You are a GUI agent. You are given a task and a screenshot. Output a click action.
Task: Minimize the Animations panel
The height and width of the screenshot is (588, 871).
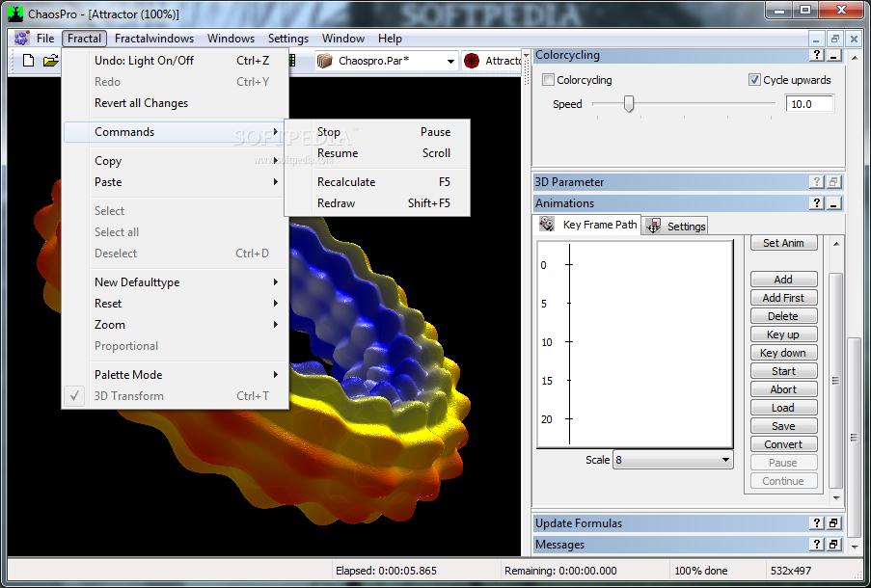pyautogui.click(x=833, y=202)
